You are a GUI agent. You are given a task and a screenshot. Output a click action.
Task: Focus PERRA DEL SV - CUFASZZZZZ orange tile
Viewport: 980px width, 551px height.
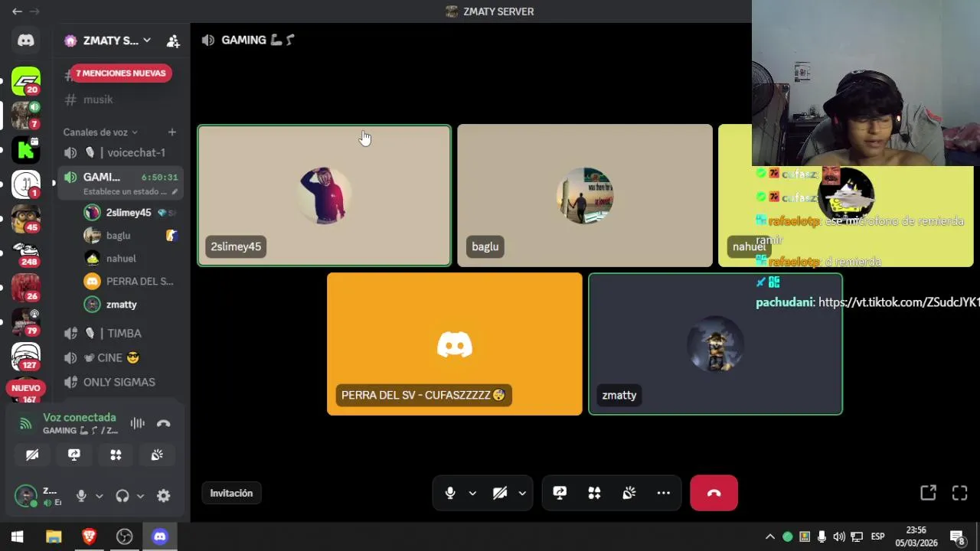tap(455, 344)
